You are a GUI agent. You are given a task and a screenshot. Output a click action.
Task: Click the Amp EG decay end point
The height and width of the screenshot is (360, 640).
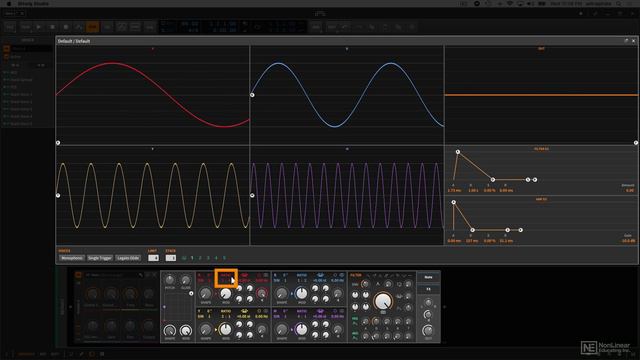[x=472, y=230]
